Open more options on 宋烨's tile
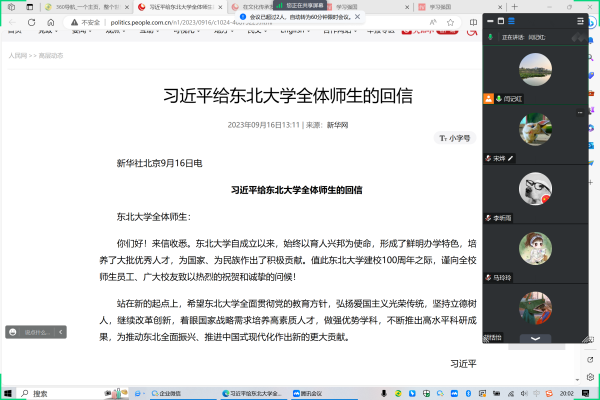 580,113
